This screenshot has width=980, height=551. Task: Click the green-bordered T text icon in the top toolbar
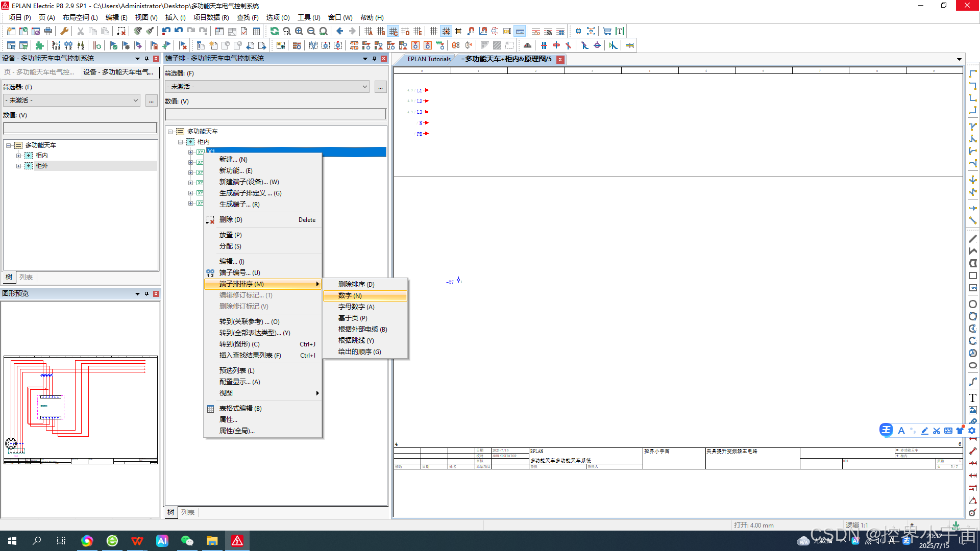(x=620, y=31)
